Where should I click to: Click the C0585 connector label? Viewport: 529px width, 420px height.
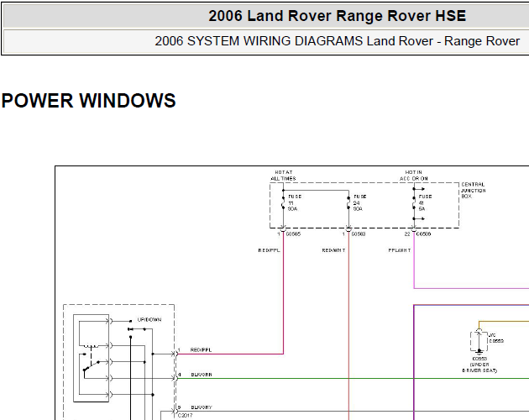point(293,234)
